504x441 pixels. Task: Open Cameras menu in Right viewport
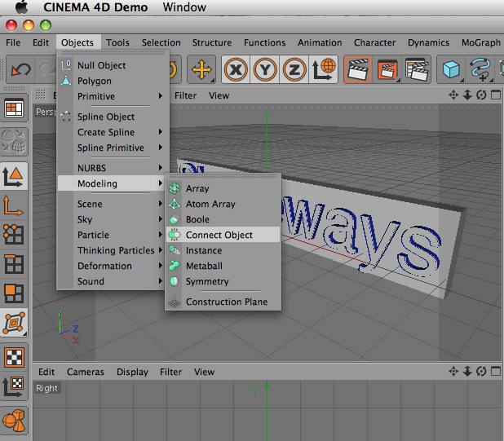tap(86, 372)
